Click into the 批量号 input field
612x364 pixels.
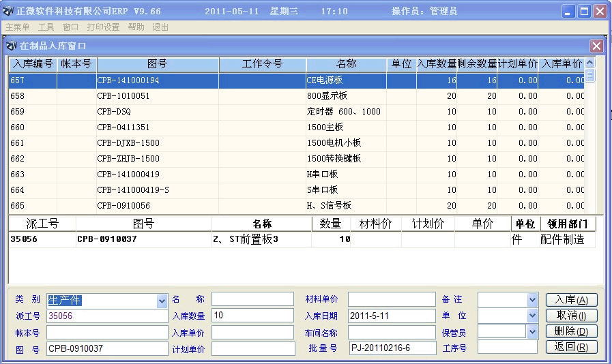coord(392,348)
